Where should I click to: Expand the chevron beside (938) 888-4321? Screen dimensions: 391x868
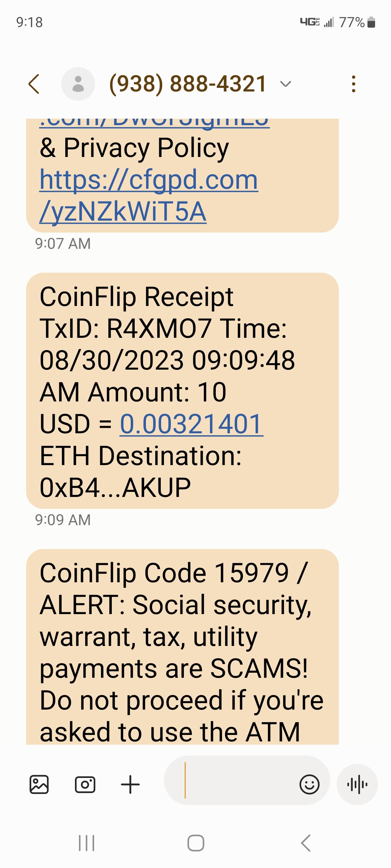tap(286, 84)
